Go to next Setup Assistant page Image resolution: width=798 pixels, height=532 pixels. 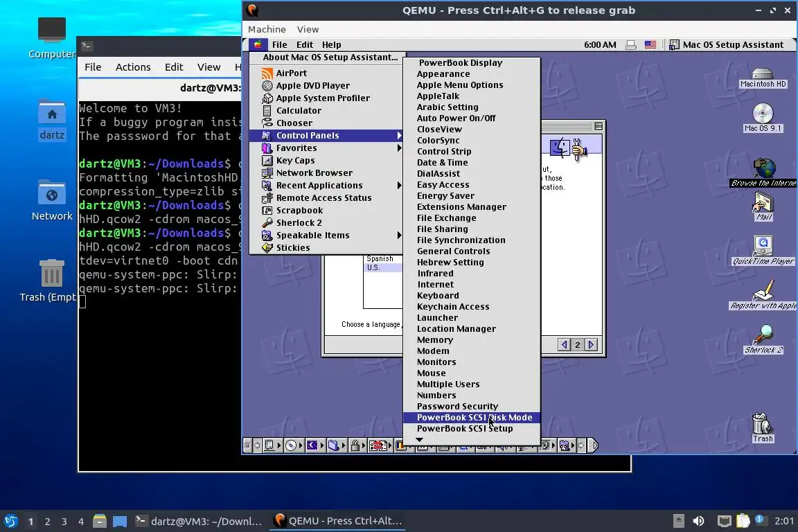point(591,345)
